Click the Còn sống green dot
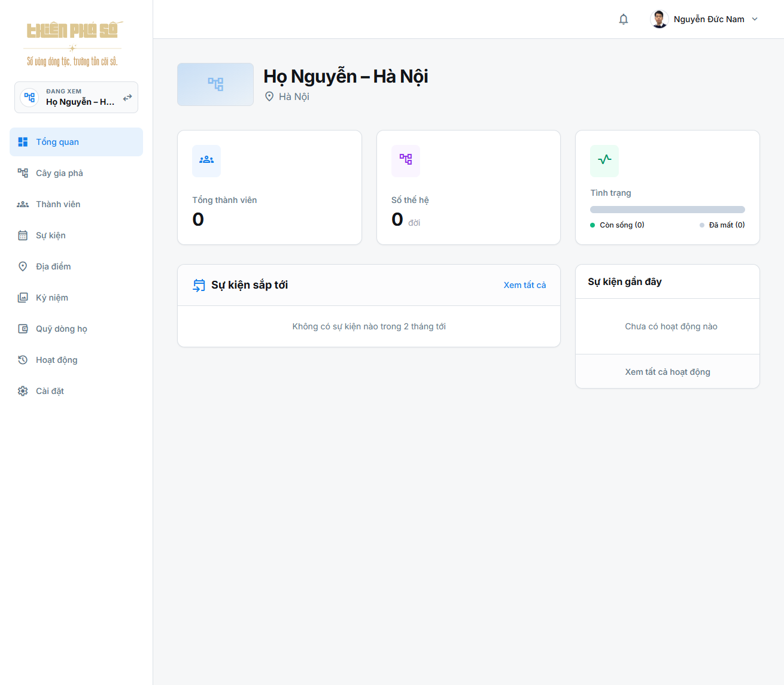 592,225
